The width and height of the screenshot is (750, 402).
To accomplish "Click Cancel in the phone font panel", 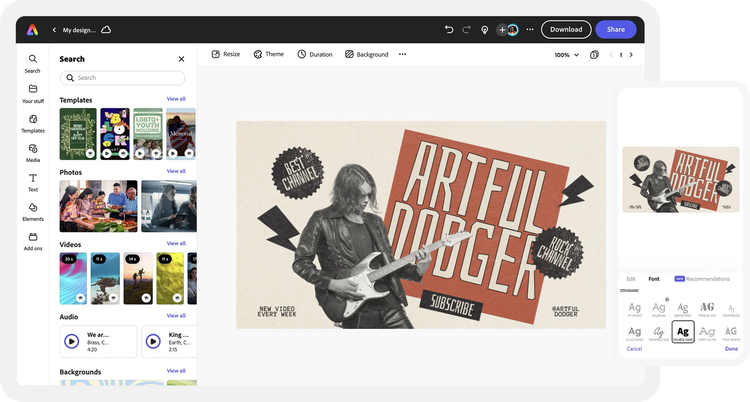I will tap(634, 348).
